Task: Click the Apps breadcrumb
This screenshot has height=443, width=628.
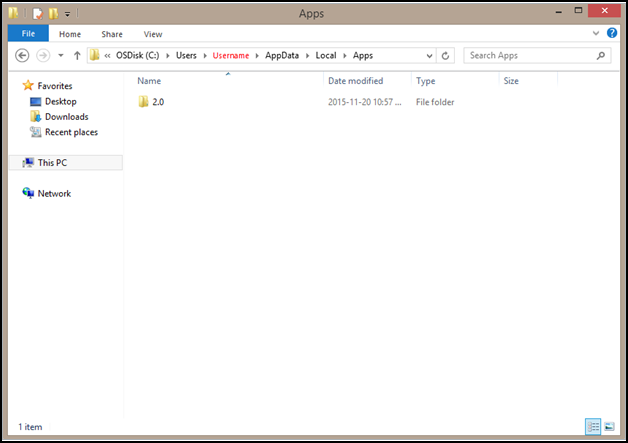Action: tap(363, 55)
